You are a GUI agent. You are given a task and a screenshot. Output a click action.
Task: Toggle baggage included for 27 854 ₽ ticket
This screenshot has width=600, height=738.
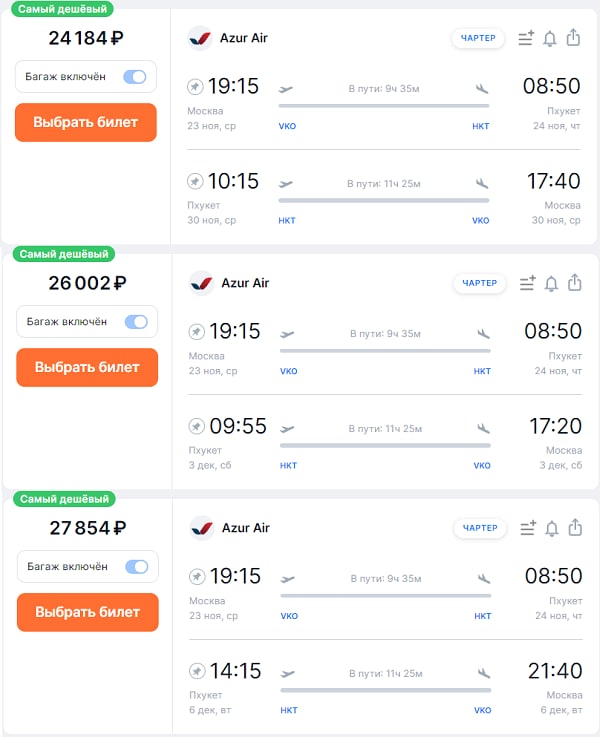(136, 567)
